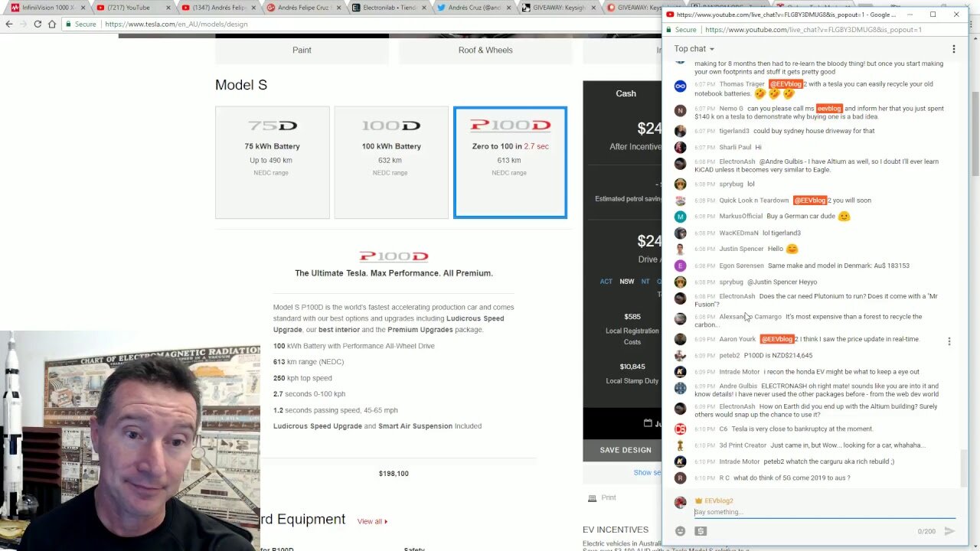Image resolution: width=980 pixels, height=551 pixels.
Task: Click the Model S heading
Action: 241,85
